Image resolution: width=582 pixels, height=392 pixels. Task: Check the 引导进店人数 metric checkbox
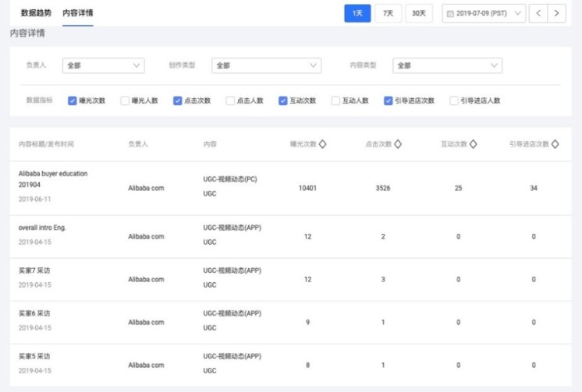tap(454, 101)
